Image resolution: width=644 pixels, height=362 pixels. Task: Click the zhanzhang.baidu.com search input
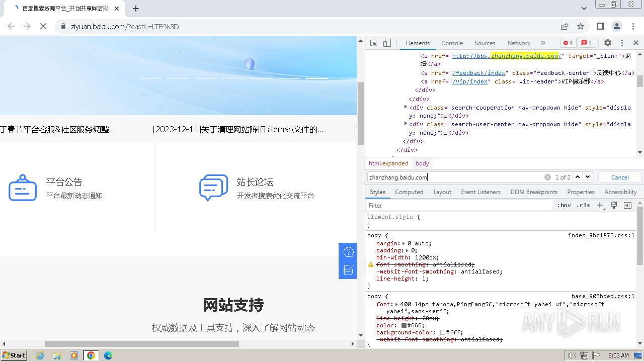click(x=455, y=177)
